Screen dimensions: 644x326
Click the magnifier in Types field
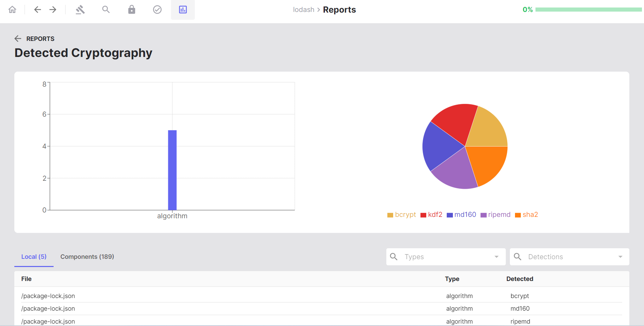point(394,257)
